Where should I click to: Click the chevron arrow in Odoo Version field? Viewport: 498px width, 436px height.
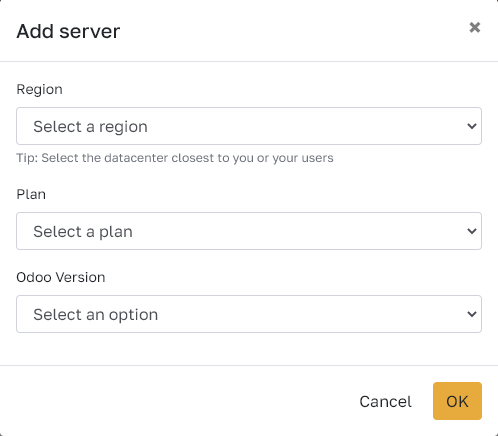pos(472,314)
